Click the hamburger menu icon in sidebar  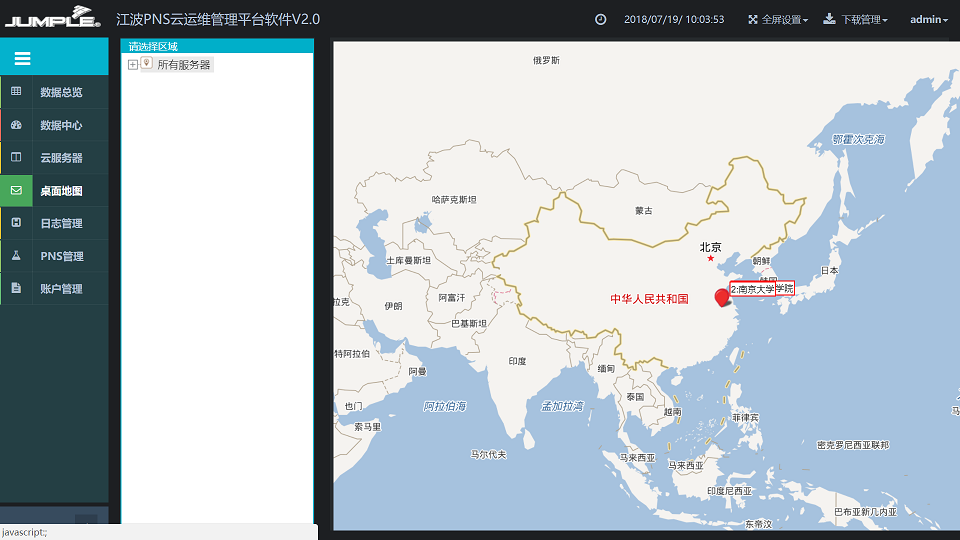pos(22,59)
